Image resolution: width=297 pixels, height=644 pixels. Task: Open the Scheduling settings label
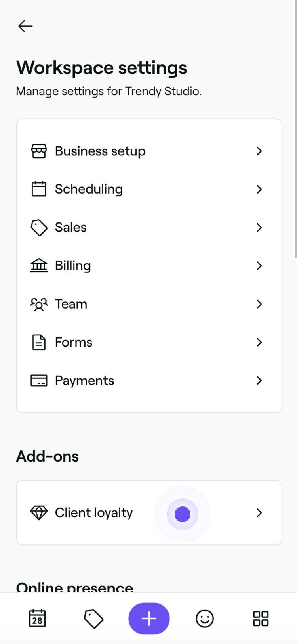[x=89, y=189]
